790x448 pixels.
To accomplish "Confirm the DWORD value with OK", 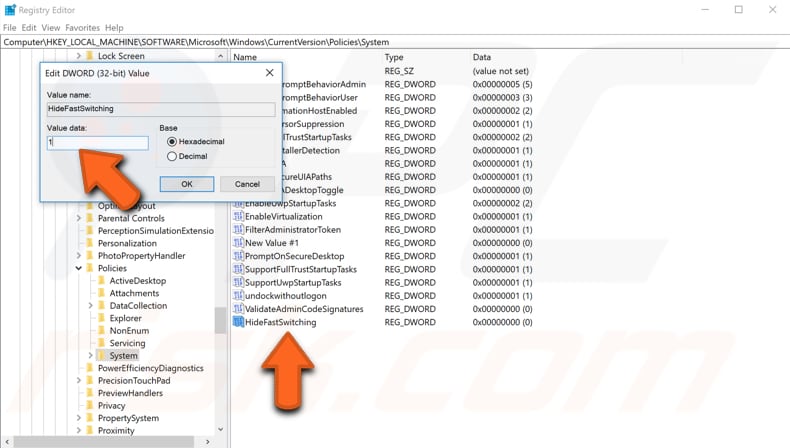I will click(187, 184).
